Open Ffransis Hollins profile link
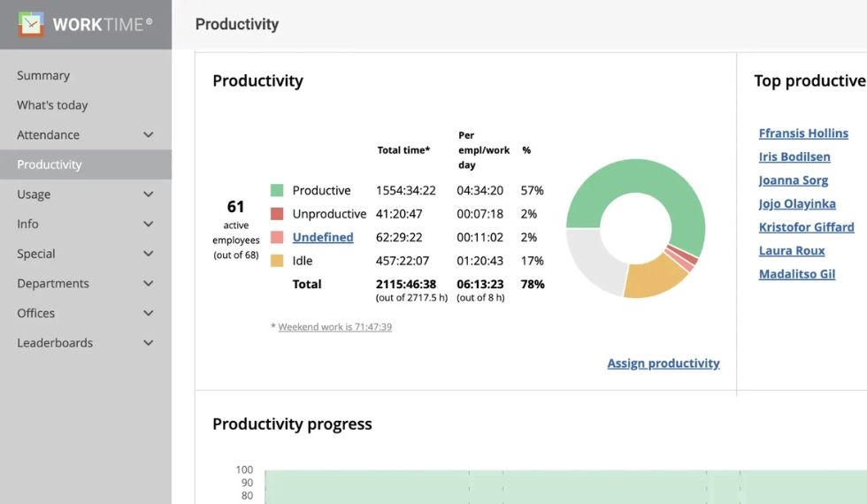Screen dimensions: 867x504 click(803, 134)
